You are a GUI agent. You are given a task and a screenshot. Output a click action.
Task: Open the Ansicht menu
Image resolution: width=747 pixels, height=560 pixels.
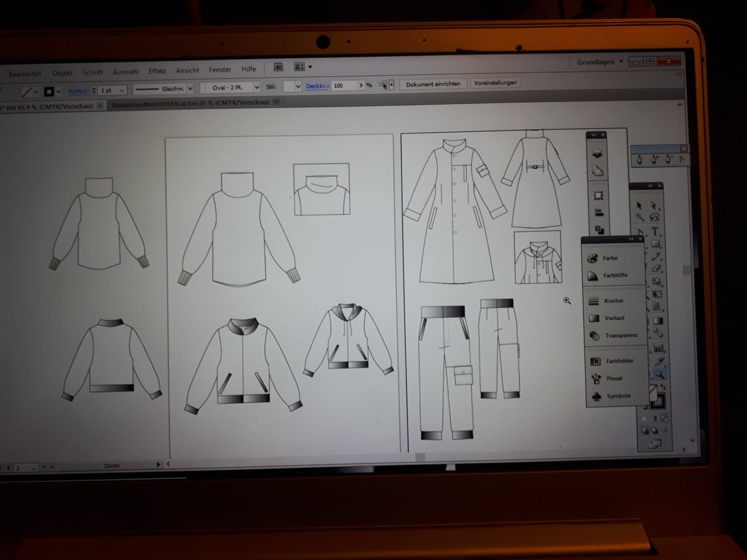pyautogui.click(x=187, y=70)
